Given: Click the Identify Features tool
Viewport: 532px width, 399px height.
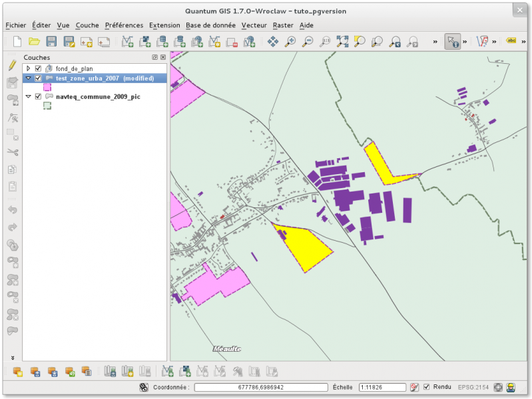Looking at the screenshot, I should coord(453,41).
